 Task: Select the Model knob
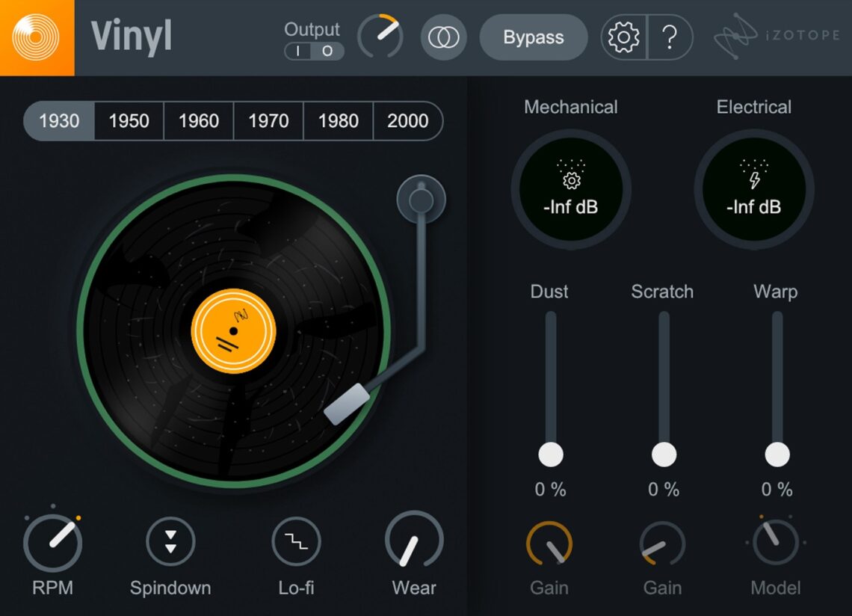[x=776, y=541]
